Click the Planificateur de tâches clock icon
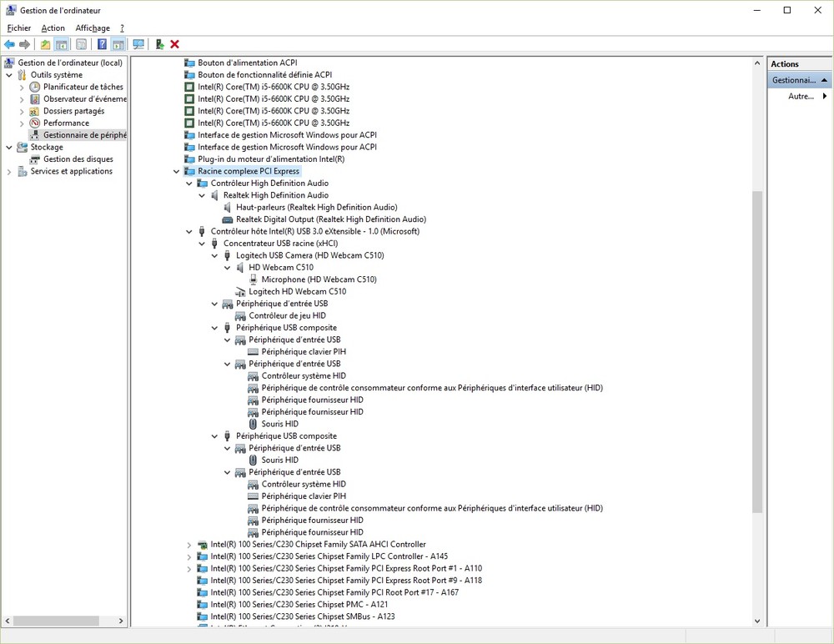Screen dimensions: 834x644 pos(34,87)
